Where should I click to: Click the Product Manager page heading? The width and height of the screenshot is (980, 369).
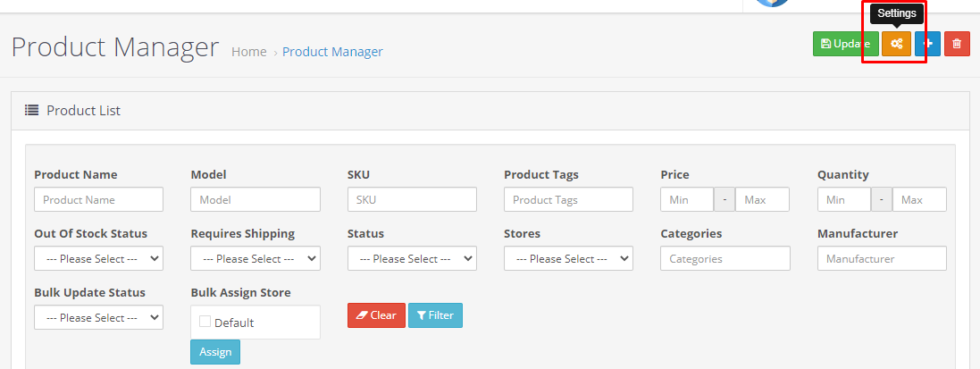[115, 47]
